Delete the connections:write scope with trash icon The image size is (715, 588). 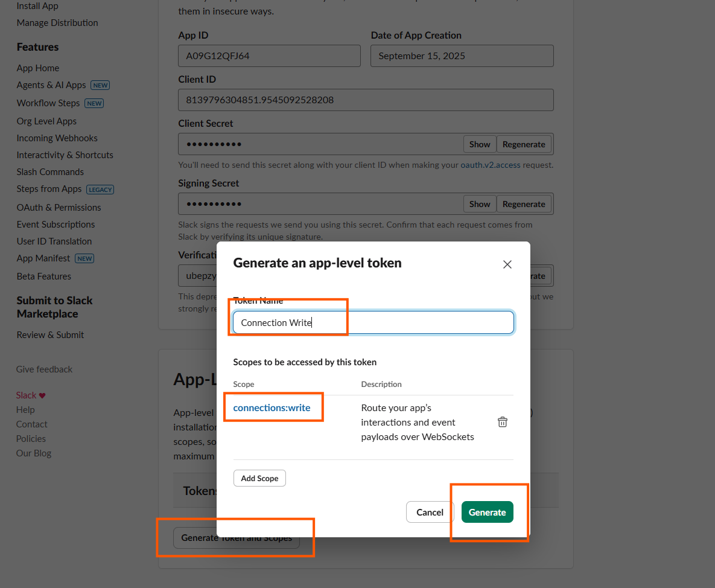click(x=502, y=422)
